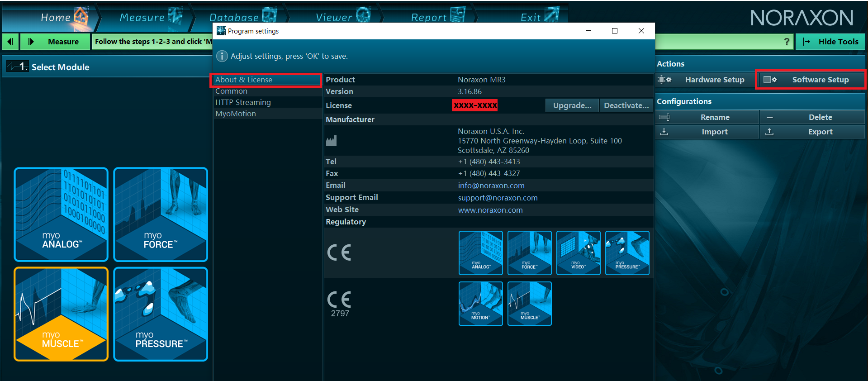Click the license key XXXX-XXXX field
The height and width of the screenshot is (381, 868).
pyautogui.click(x=475, y=105)
